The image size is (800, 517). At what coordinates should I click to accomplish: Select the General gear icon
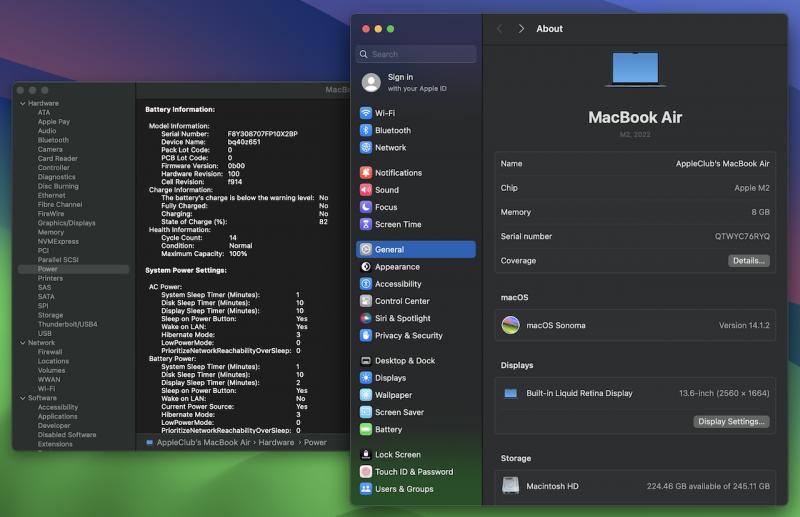point(366,249)
